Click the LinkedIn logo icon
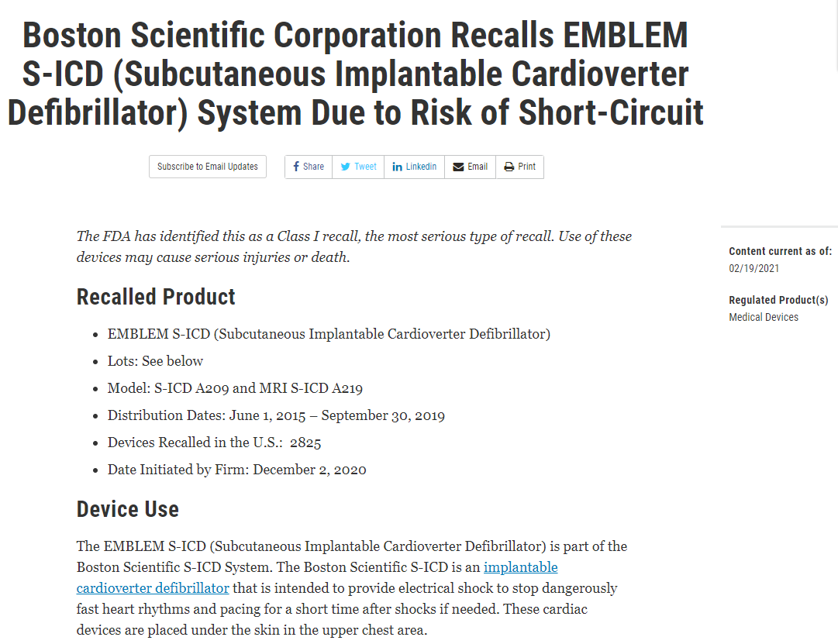The height and width of the screenshot is (644, 838). (397, 167)
